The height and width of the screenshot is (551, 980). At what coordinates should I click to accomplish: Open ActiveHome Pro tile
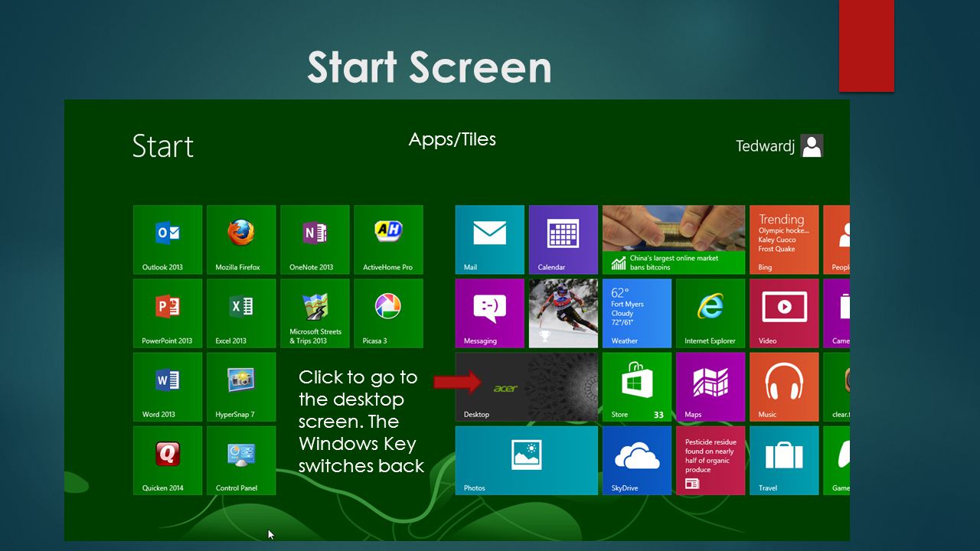[388, 240]
